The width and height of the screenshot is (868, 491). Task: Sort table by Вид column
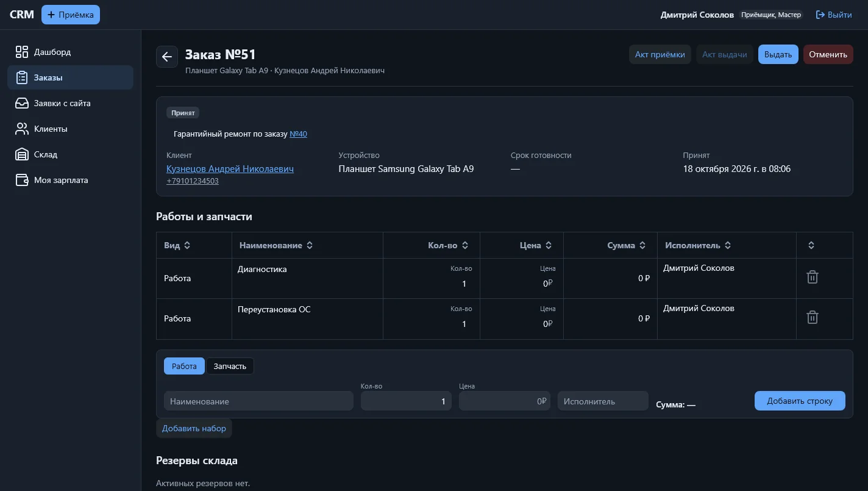pyautogui.click(x=177, y=245)
